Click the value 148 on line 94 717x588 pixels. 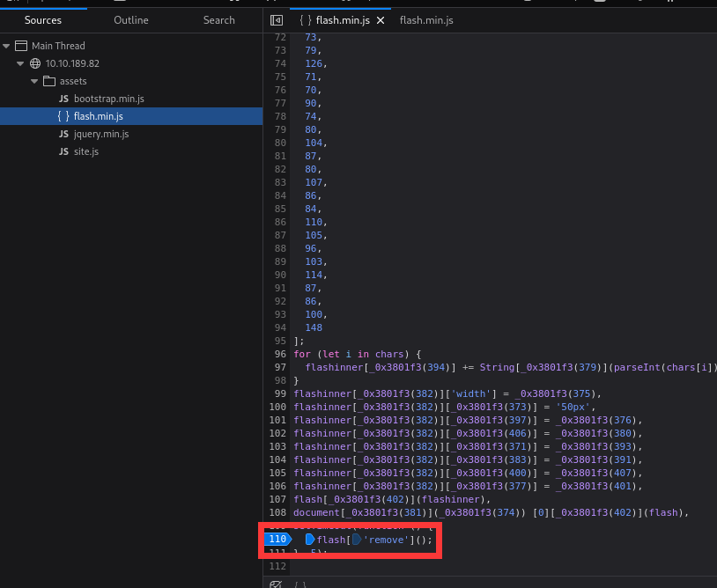point(314,327)
